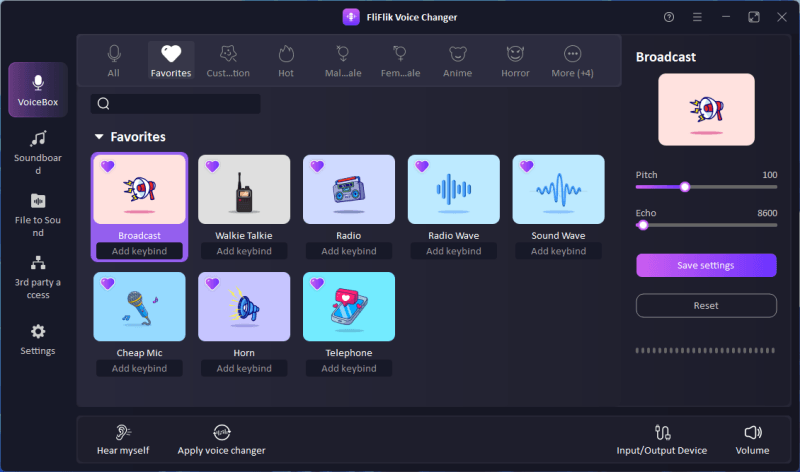Open the Soundboard panel in sidebar
Image resolution: width=800 pixels, height=472 pixels.
pos(38,149)
